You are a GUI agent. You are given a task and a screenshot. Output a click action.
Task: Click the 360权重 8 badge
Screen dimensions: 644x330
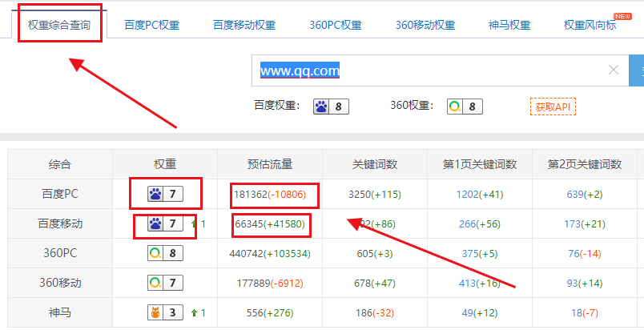tap(465, 107)
